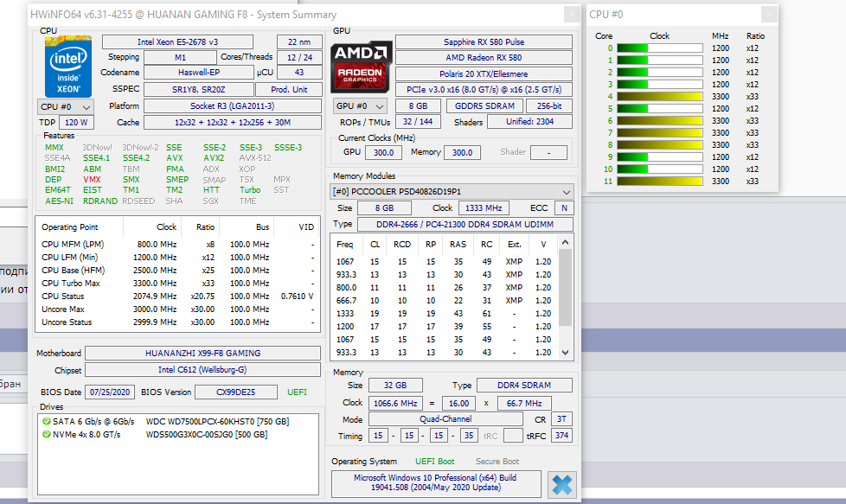Click the Haswell-EP codename field
This screenshot has width=846, height=504.
(199, 73)
